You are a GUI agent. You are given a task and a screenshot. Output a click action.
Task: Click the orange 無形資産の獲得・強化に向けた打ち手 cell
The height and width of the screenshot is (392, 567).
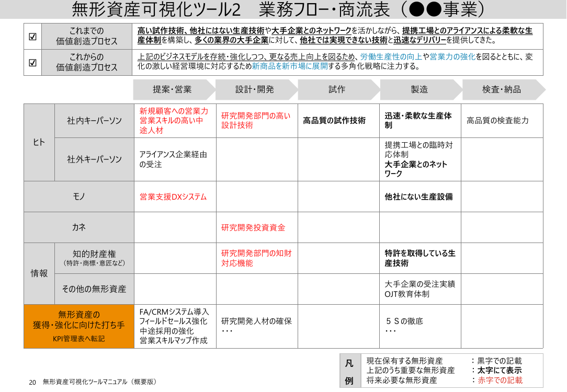79,326
